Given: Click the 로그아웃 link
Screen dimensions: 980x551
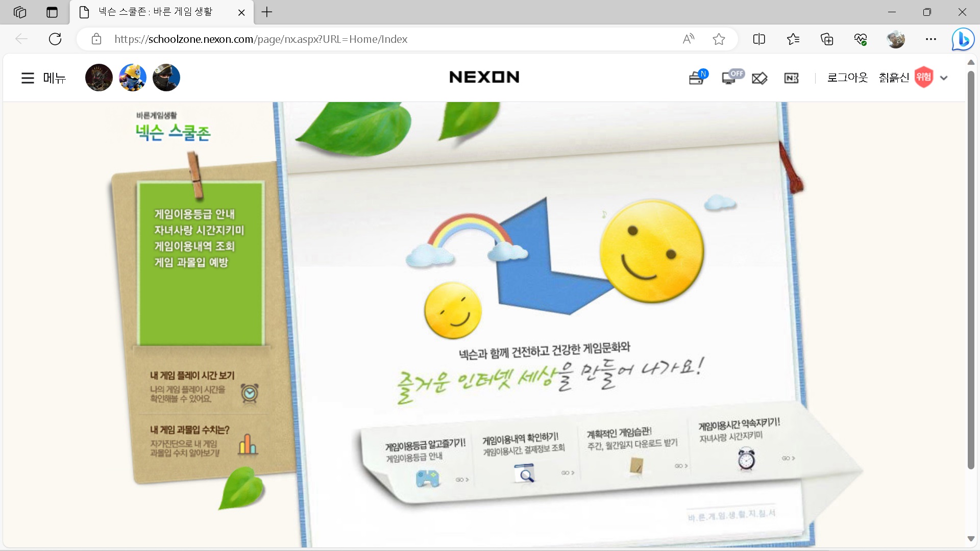Looking at the screenshot, I should tap(847, 78).
